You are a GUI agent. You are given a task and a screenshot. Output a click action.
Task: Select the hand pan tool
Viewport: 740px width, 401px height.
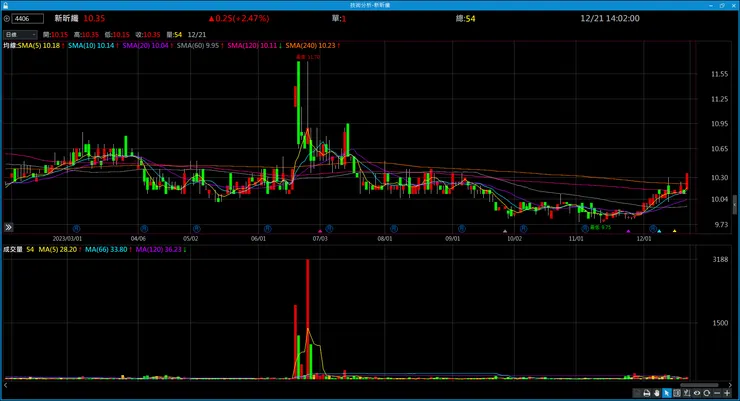click(x=656, y=393)
